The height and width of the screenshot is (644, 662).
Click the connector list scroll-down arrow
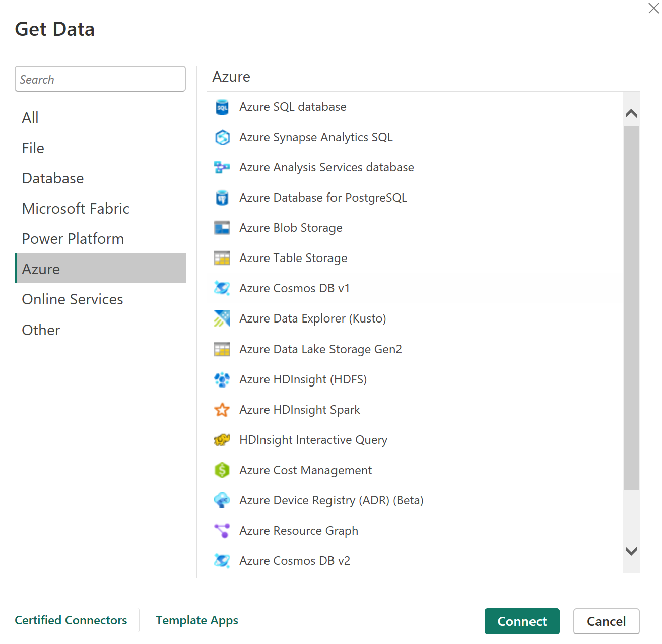[x=631, y=551]
